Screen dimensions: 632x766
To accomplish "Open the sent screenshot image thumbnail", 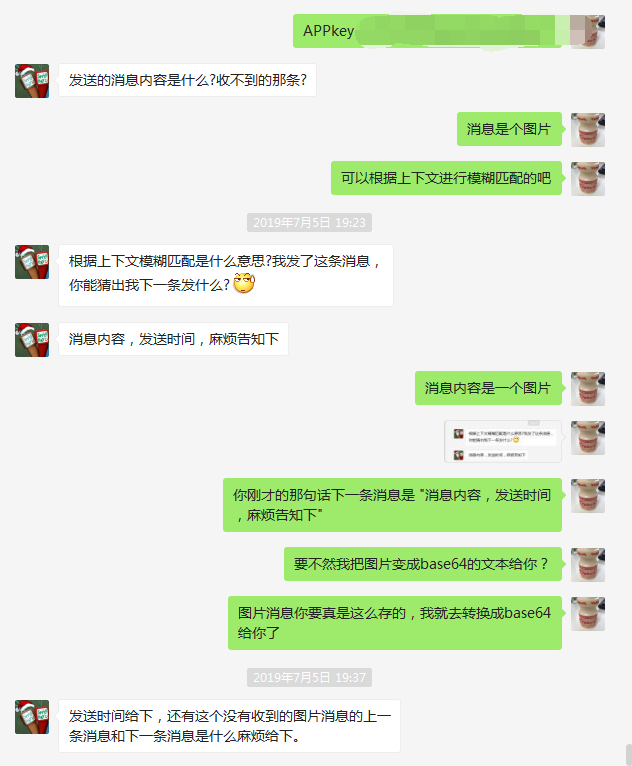I will pos(503,441).
